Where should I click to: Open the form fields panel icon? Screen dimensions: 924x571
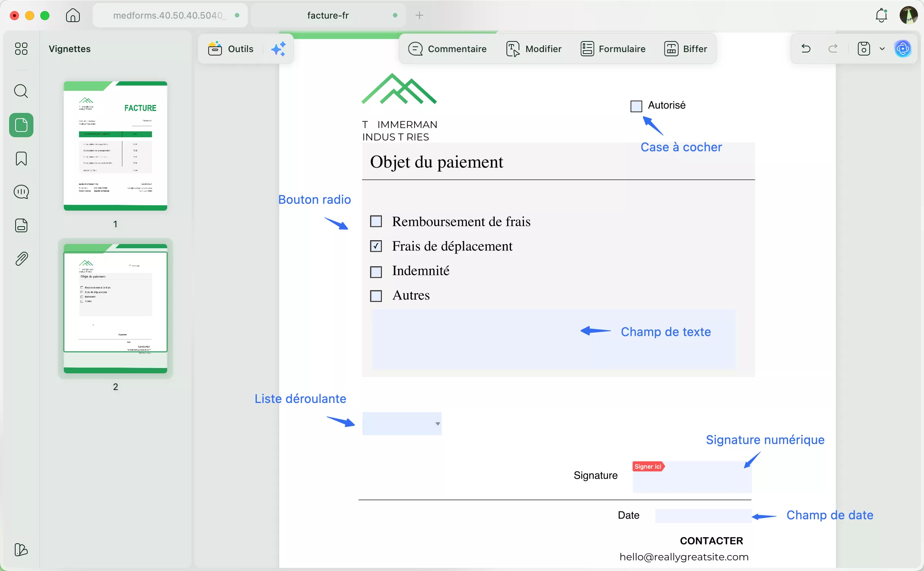click(x=21, y=225)
